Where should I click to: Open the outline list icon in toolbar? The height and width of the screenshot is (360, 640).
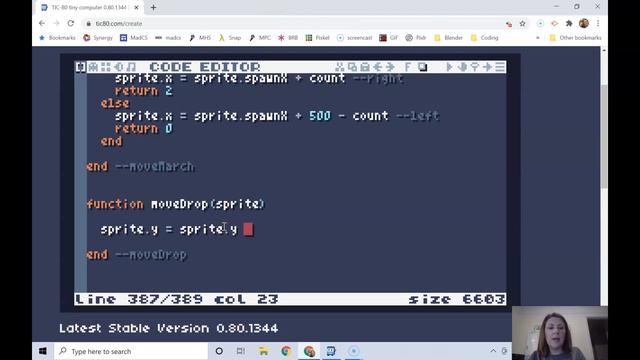500,67
